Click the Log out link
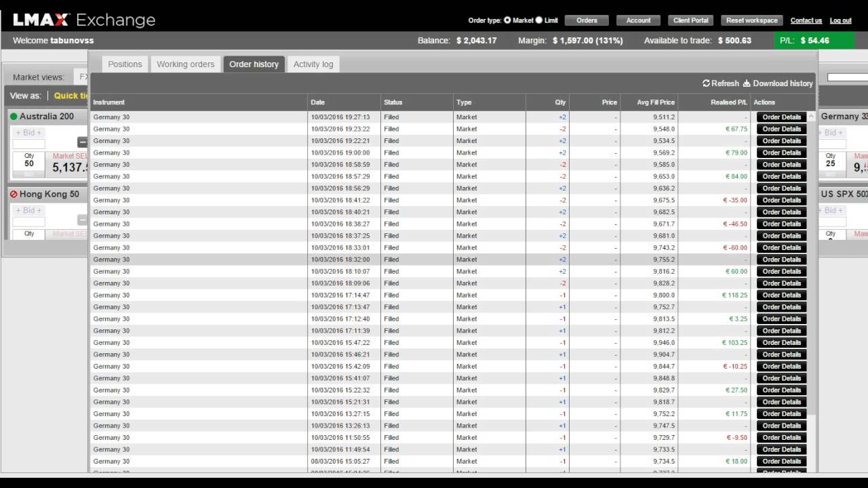 (841, 20)
